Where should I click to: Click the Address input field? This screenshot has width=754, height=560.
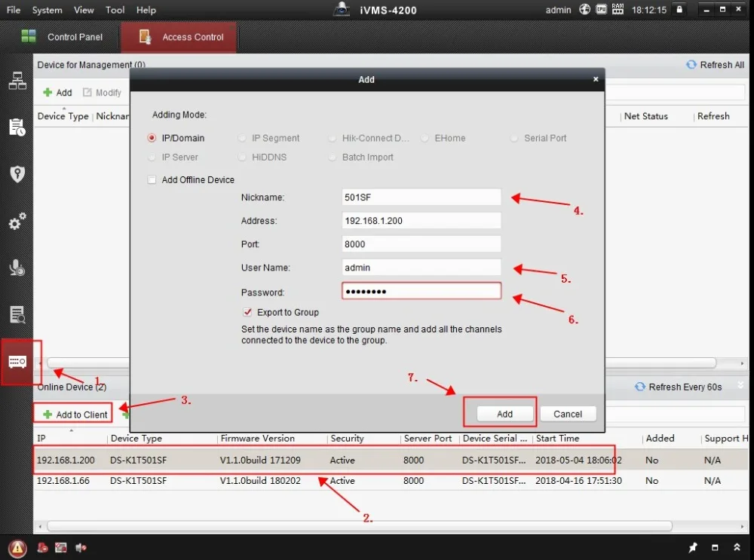(x=421, y=221)
